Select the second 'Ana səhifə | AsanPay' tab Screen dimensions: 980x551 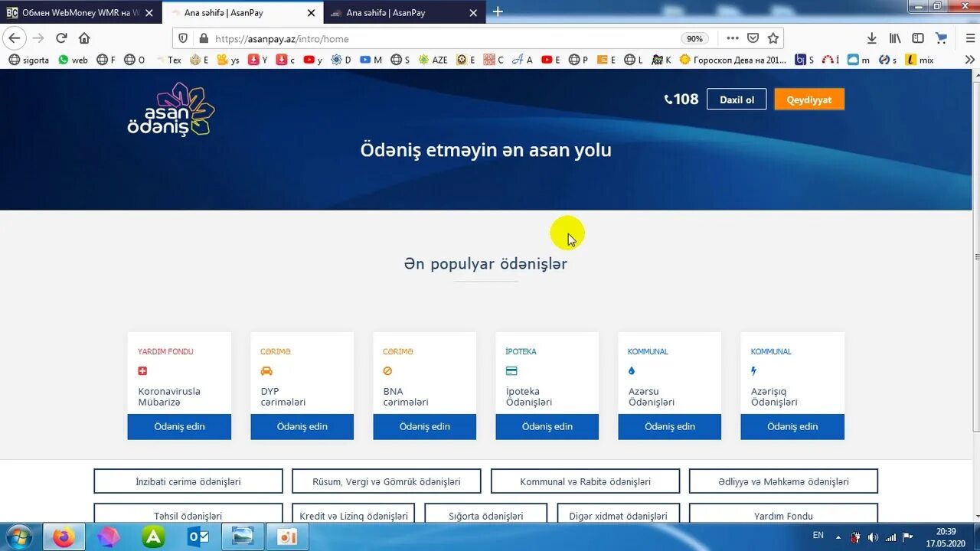point(406,13)
